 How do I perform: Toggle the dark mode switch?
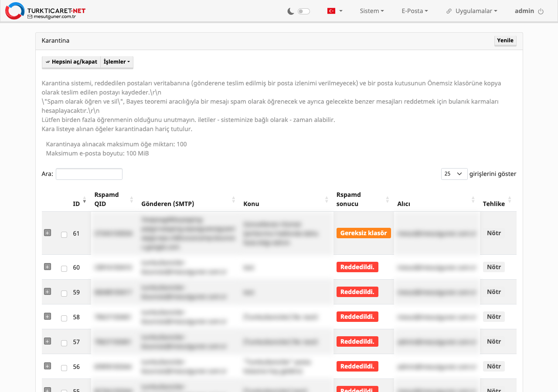pyautogui.click(x=304, y=11)
